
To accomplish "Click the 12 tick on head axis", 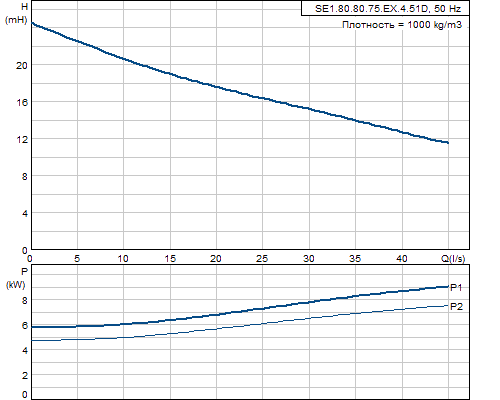I will click(x=22, y=139).
